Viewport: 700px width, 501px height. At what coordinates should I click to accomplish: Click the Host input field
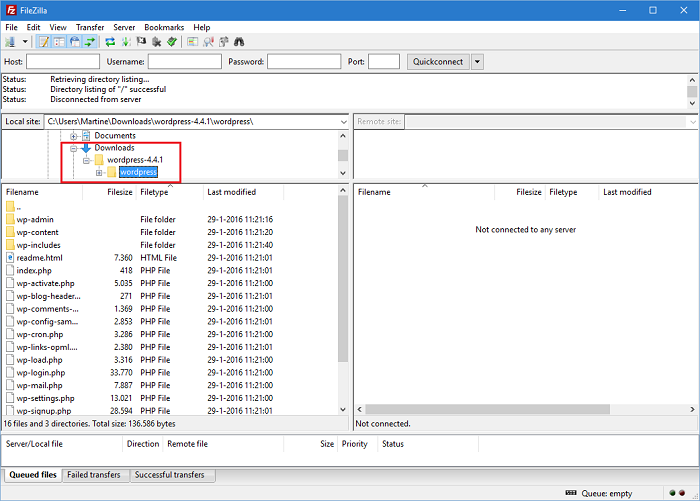[63, 62]
